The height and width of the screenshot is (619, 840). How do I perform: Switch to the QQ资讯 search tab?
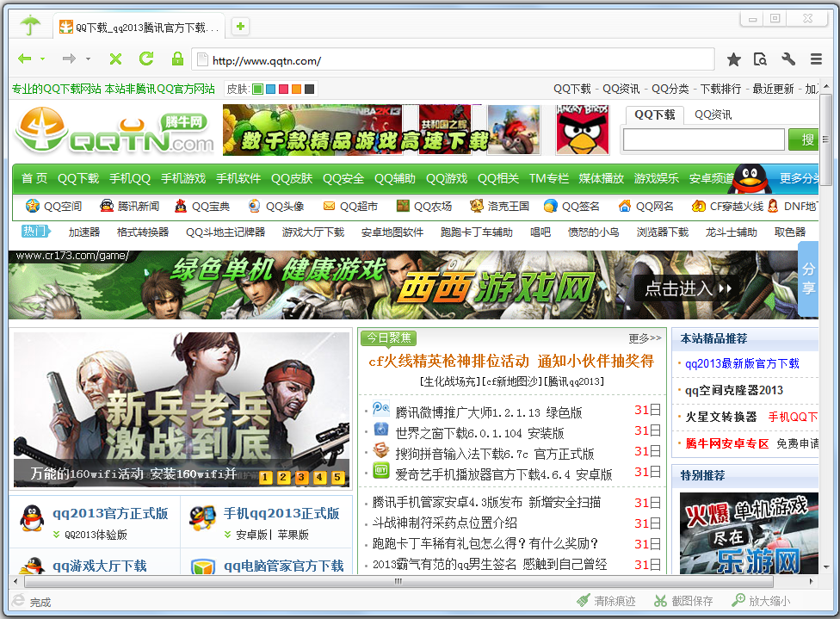pos(713,115)
